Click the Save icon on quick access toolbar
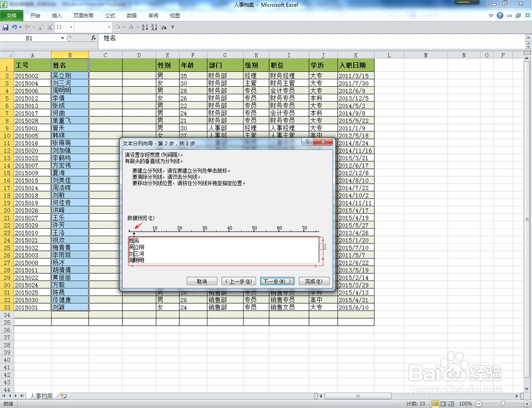Viewport: 532px width, 408px height. 5,27
